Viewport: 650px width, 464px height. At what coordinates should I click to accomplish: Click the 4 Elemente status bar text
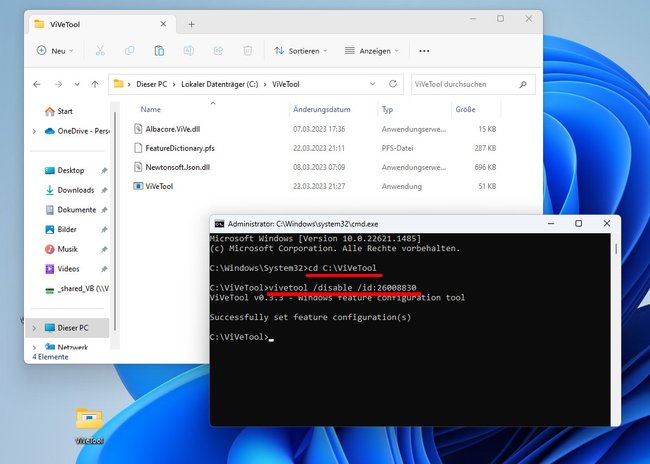pos(50,357)
